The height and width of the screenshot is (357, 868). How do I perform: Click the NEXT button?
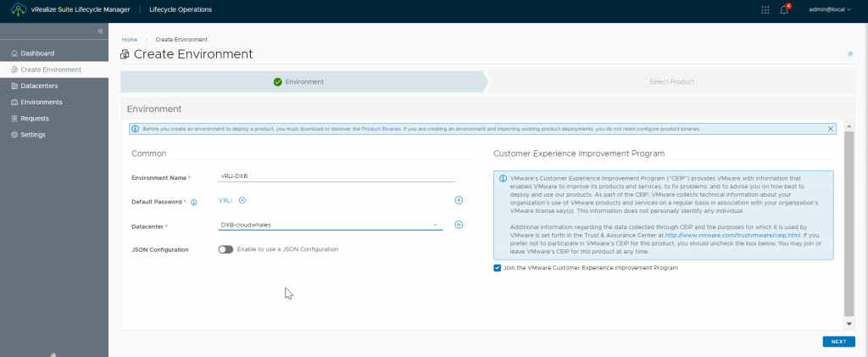838,342
